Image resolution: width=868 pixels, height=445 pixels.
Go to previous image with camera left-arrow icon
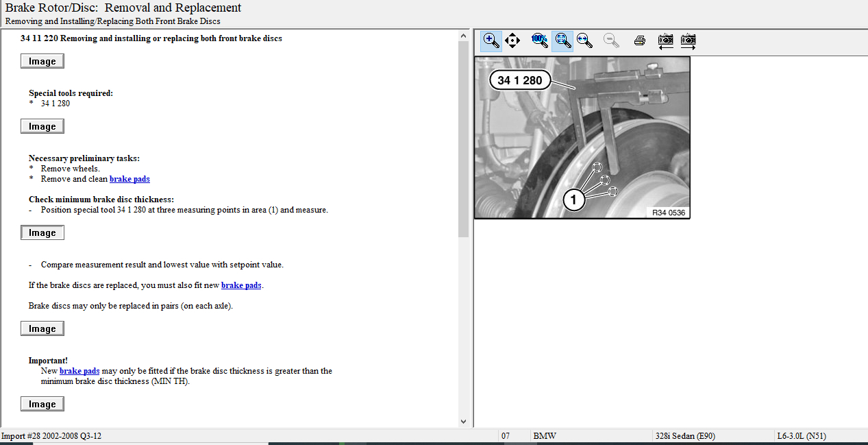click(x=665, y=40)
